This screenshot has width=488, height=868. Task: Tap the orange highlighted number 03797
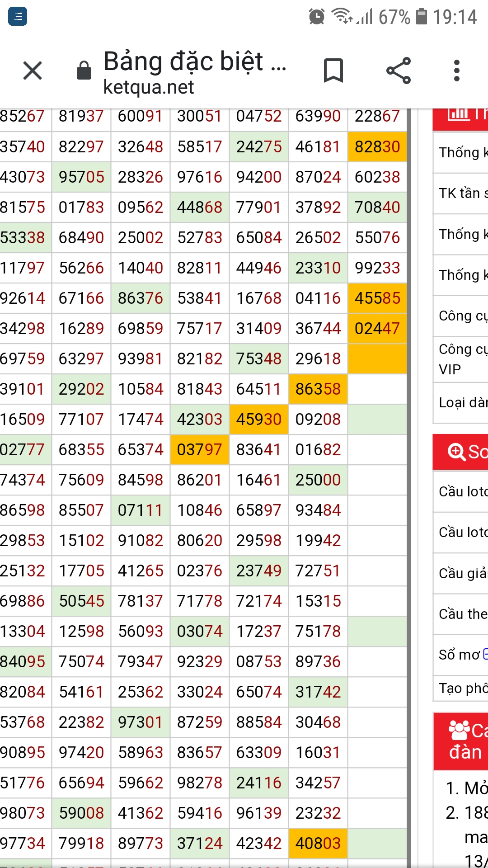coord(200,450)
